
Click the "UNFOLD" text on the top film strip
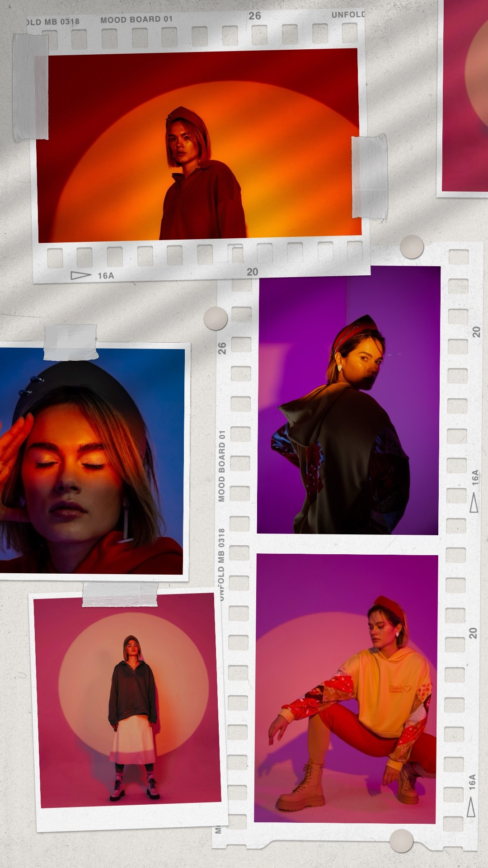[x=348, y=15]
